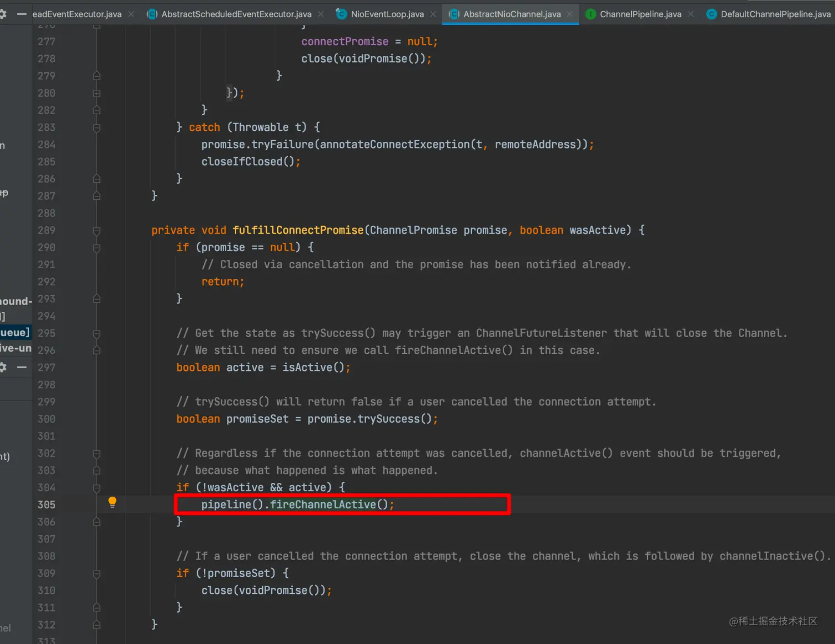Screen dimensions: 835x644
Task: Click fireChannelActive call on line 305
Action: 323,504
